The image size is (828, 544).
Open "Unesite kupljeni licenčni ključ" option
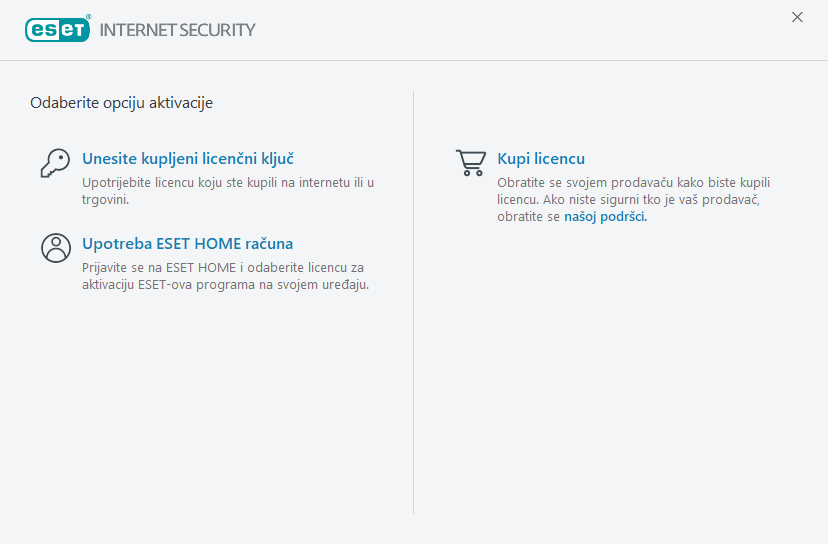pos(188,159)
